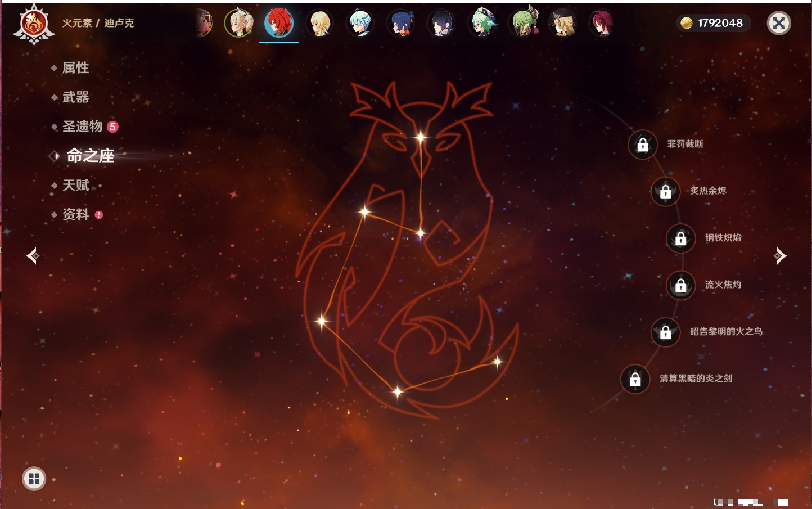Open locked constellation 昭告黎明的火之鸟
This screenshot has width=812, height=509.
click(666, 332)
